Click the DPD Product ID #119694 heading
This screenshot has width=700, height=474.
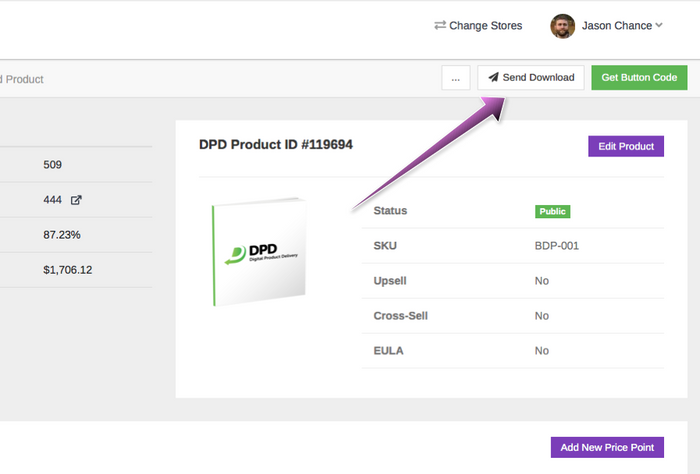(276, 145)
